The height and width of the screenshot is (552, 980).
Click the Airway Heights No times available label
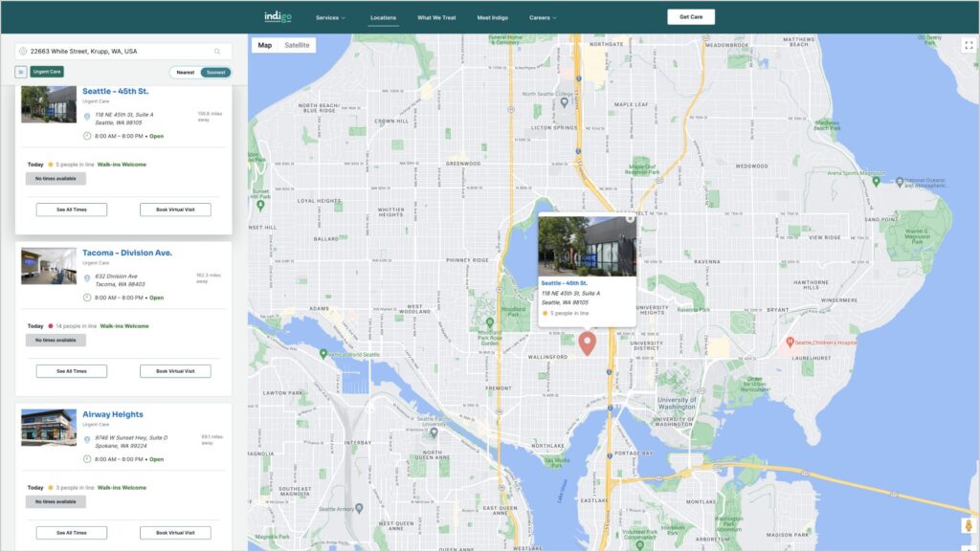click(x=56, y=501)
